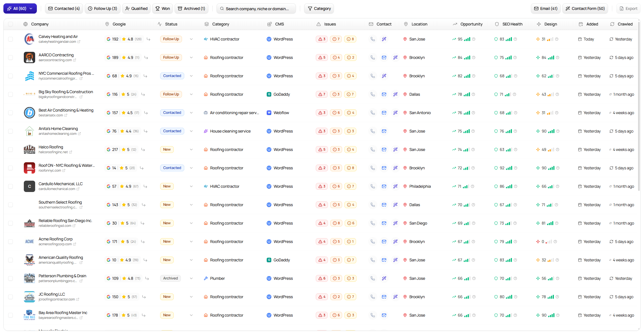Select the Qualified filter tab
Screen dimensions: 644x335
[x=136, y=8]
